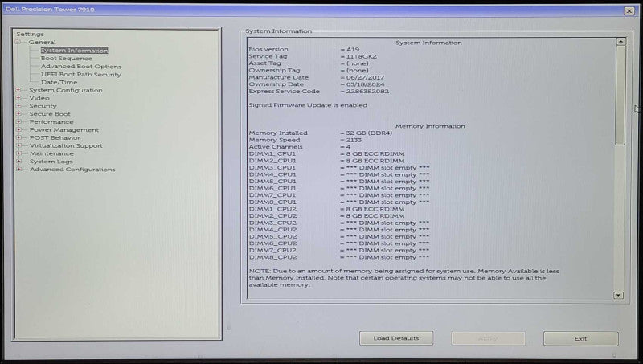Select the Advanced Configurations label
This screenshot has width=643, height=364.
[72, 170]
